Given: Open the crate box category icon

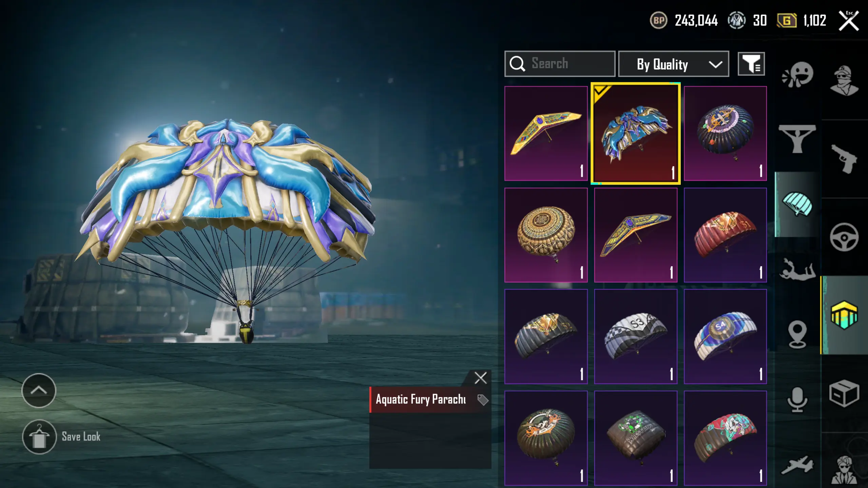Looking at the screenshot, I should 844,393.
